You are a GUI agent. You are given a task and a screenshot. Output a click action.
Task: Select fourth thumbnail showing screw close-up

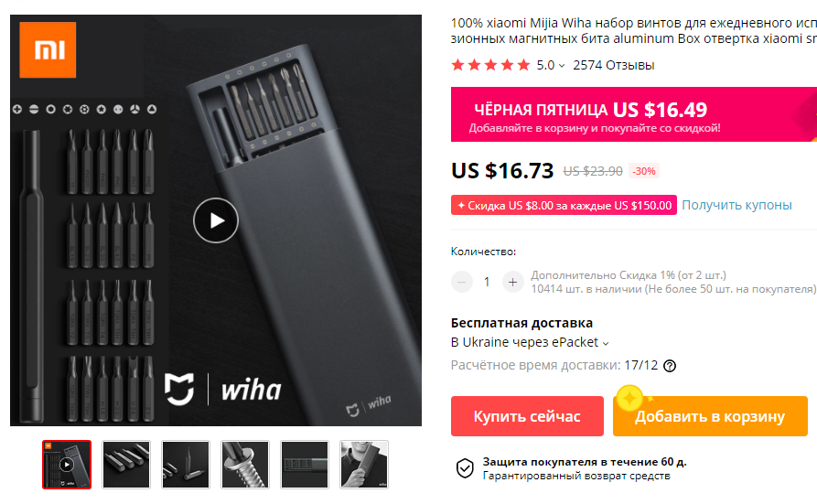point(245,465)
